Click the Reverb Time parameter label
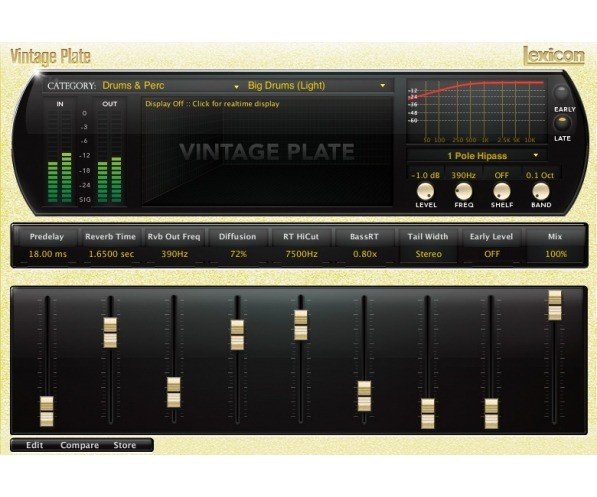This screenshot has height=497, width=597. click(110, 237)
